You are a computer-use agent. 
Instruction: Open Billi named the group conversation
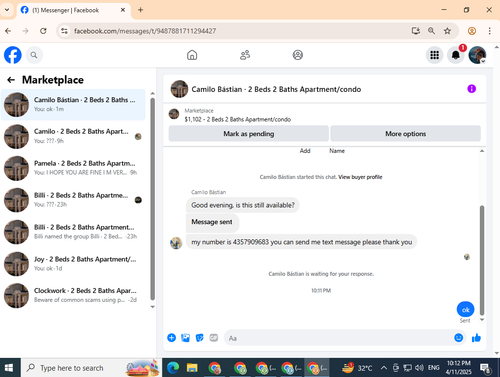point(73,232)
